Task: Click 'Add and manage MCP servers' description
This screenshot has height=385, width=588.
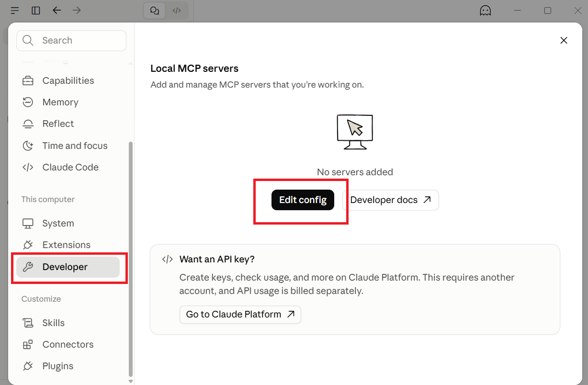Action: click(257, 85)
